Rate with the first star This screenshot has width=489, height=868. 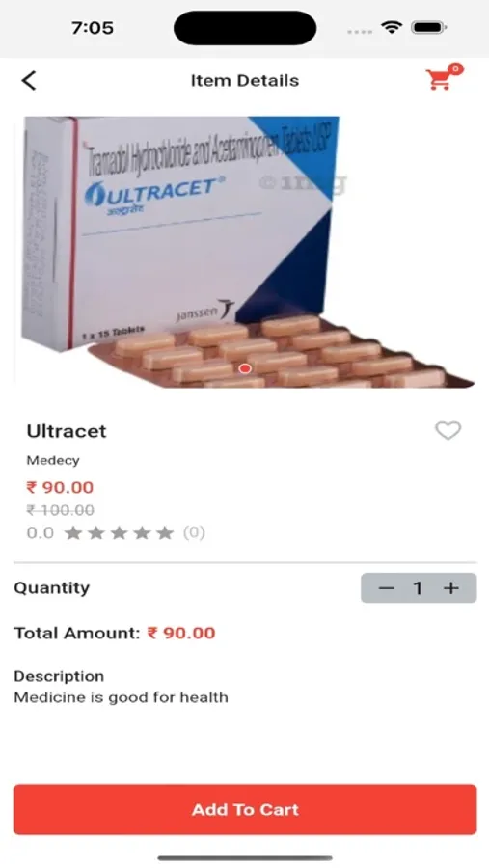pyautogui.click(x=72, y=533)
